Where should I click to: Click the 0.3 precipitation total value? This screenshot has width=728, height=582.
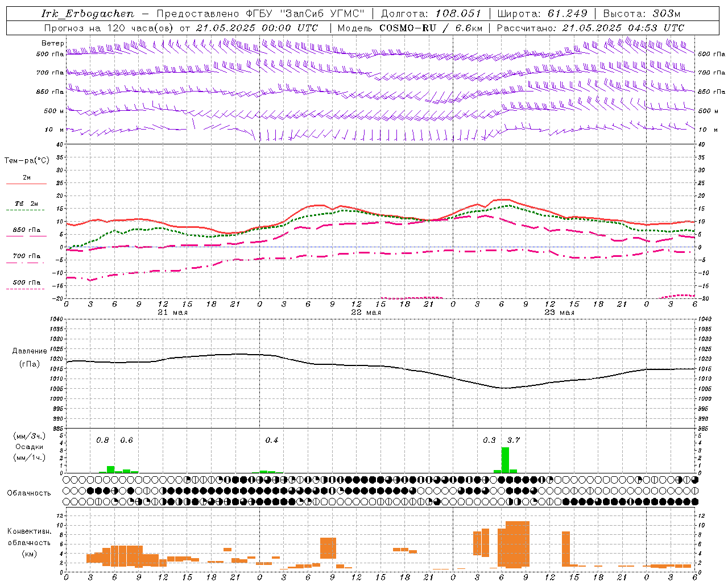pyautogui.click(x=489, y=440)
